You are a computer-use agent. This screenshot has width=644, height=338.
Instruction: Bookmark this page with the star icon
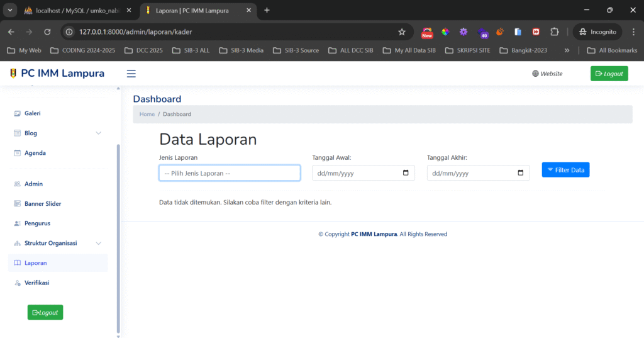click(x=402, y=32)
